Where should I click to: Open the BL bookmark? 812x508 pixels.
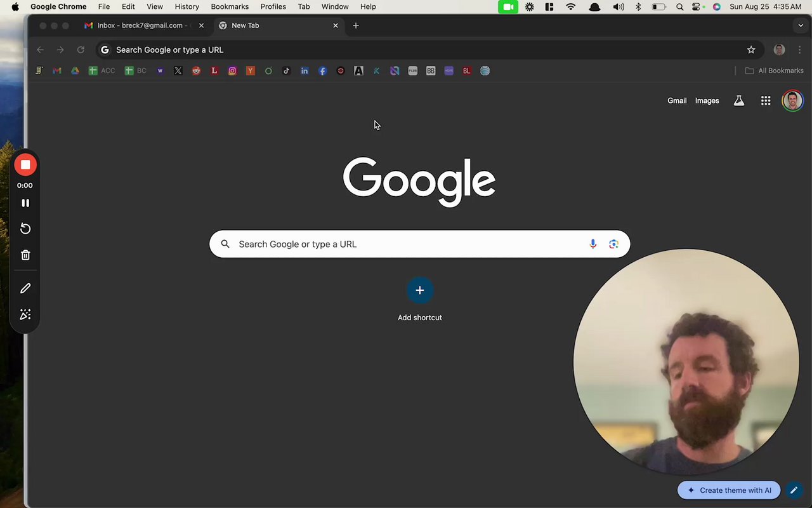467,70
